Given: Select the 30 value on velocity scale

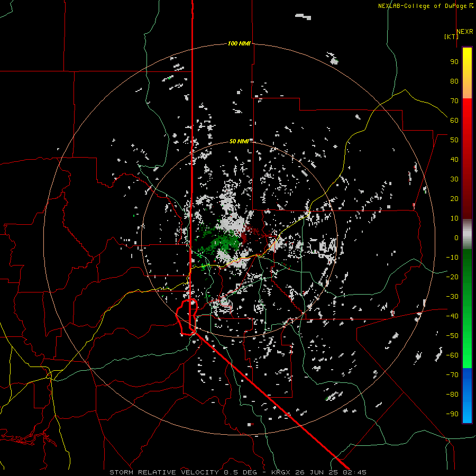Looking at the screenshot, I should click(x=454, y=179).
